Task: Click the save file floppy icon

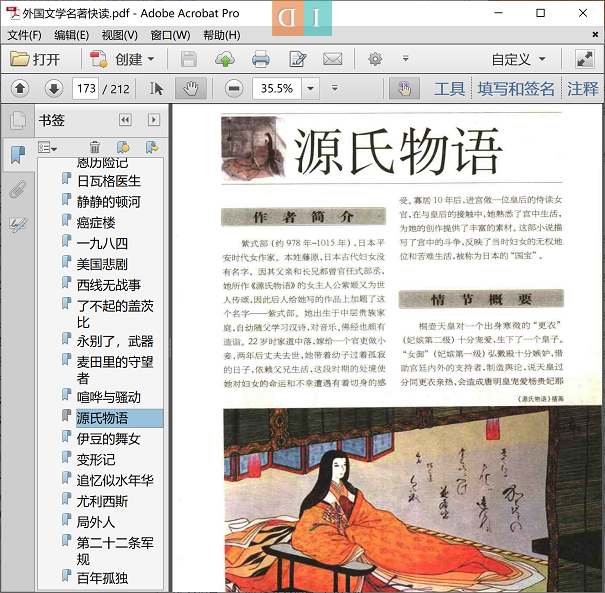Action: click(189, 59)
